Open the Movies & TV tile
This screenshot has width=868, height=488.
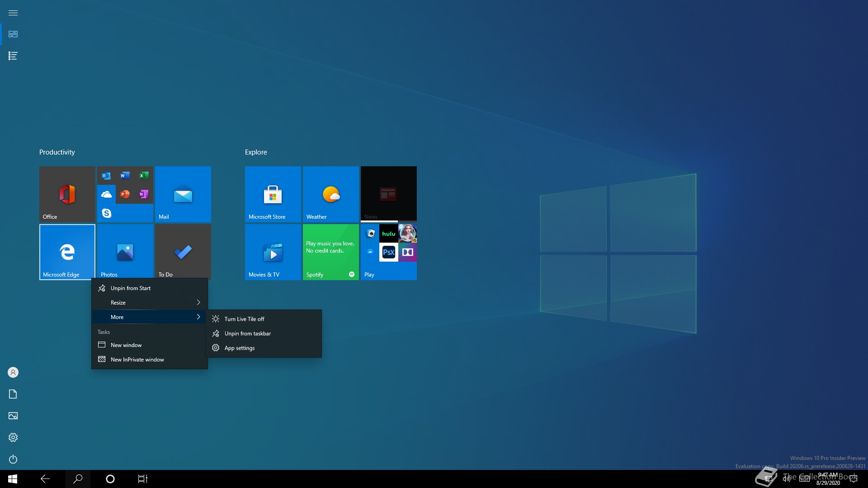pyautogui.click(x=273, y=252)
